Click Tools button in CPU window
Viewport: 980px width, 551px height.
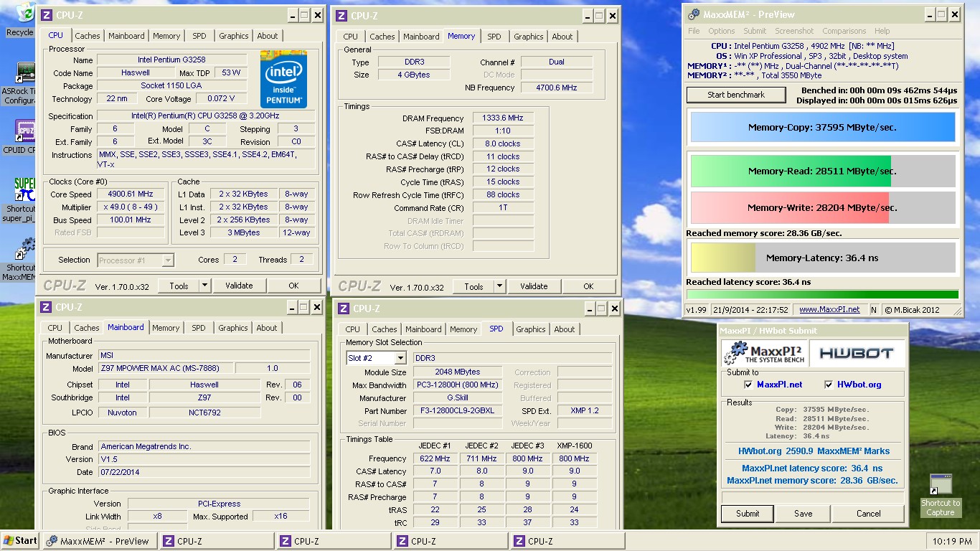179,286
